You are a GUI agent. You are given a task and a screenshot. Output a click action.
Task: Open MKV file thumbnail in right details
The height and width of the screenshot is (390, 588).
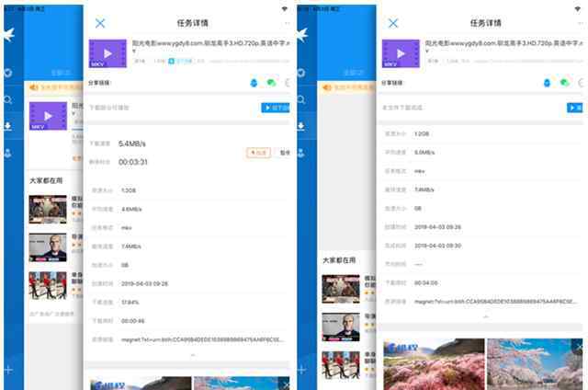point(401,53)
